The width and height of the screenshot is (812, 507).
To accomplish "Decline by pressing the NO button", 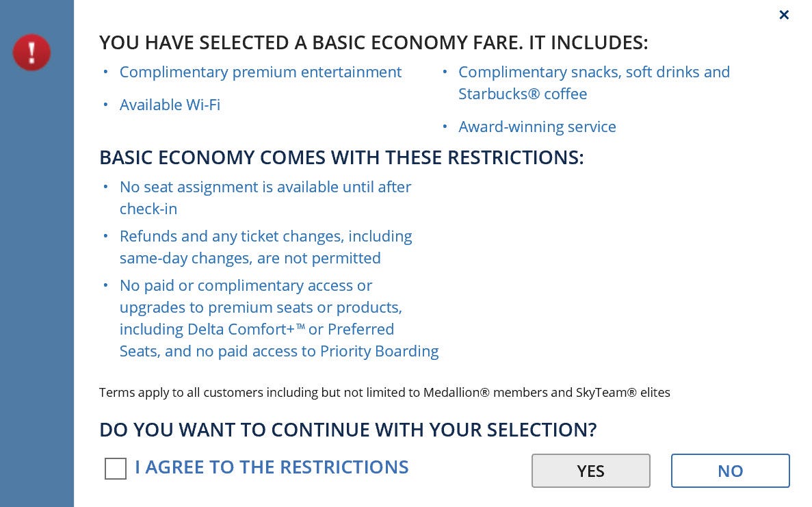I will point(730,471).
